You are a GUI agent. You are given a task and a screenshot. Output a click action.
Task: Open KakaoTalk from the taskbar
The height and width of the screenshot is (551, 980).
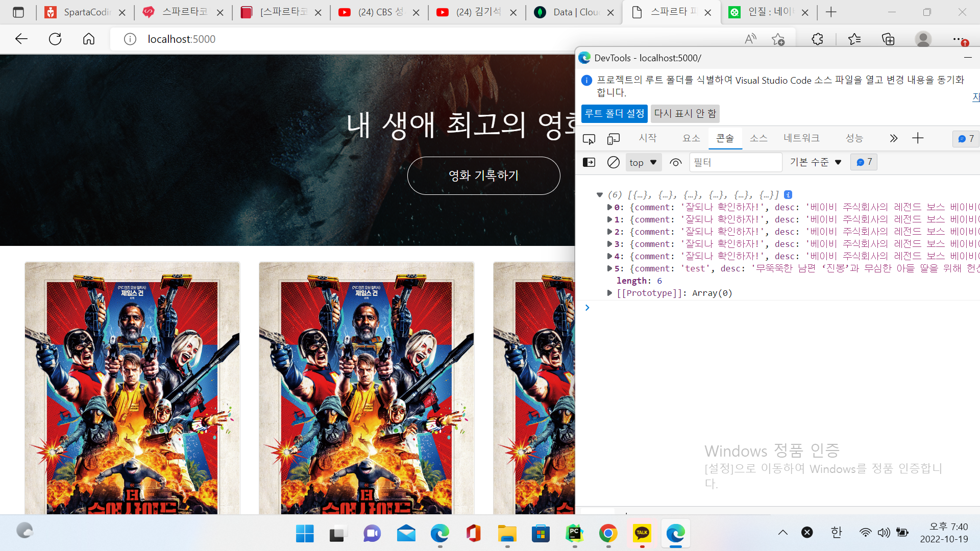click(642, 534)
